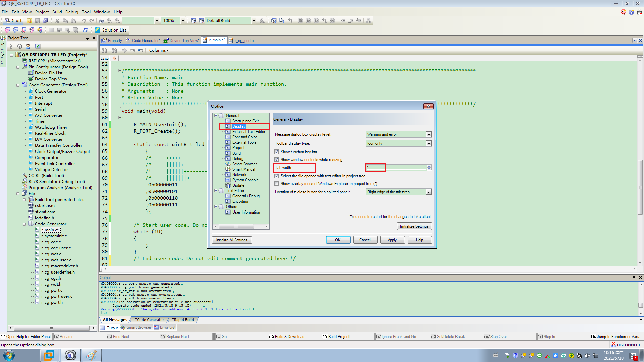The image size is (644, 362).
Task: Collapse the Code Generator (Design Tool) node
Action: click(18, 85)
